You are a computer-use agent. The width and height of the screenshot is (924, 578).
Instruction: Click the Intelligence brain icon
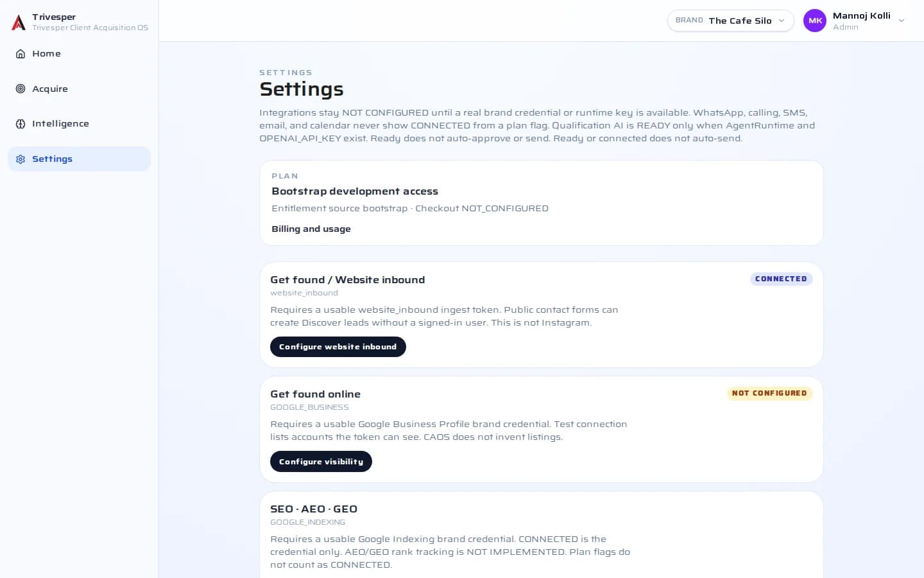[21, 124]
